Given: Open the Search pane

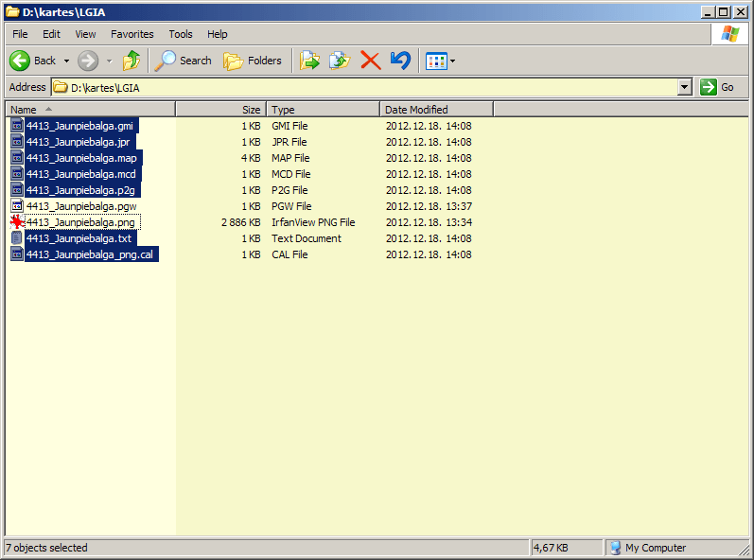Looking at the screenshot, I should pos(184,61).
